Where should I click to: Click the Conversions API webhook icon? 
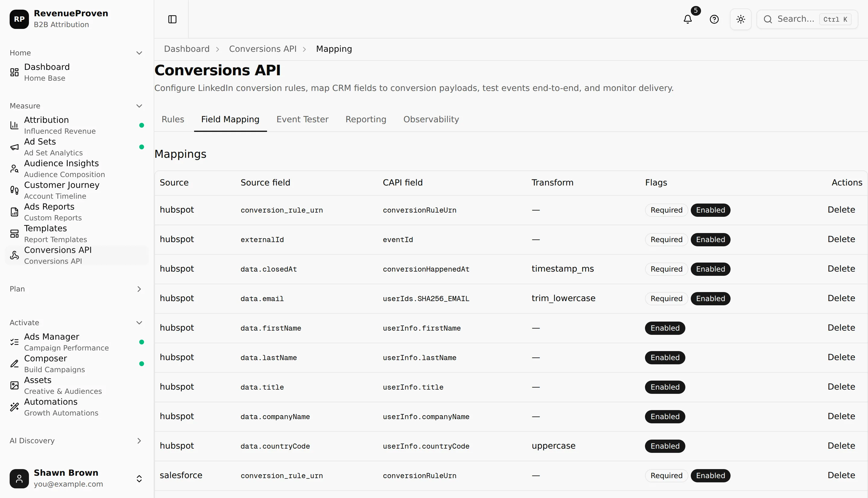tap(14, 255)
